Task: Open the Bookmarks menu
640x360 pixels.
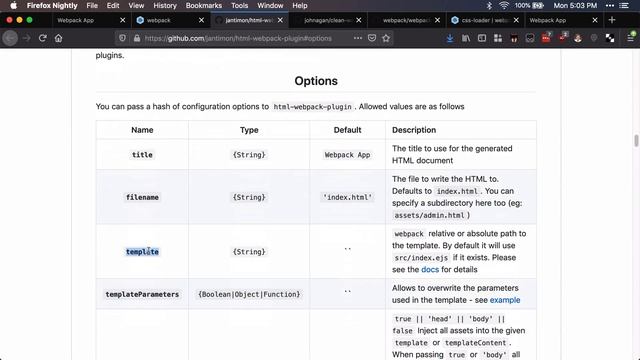Action: [x=204, y=6]
